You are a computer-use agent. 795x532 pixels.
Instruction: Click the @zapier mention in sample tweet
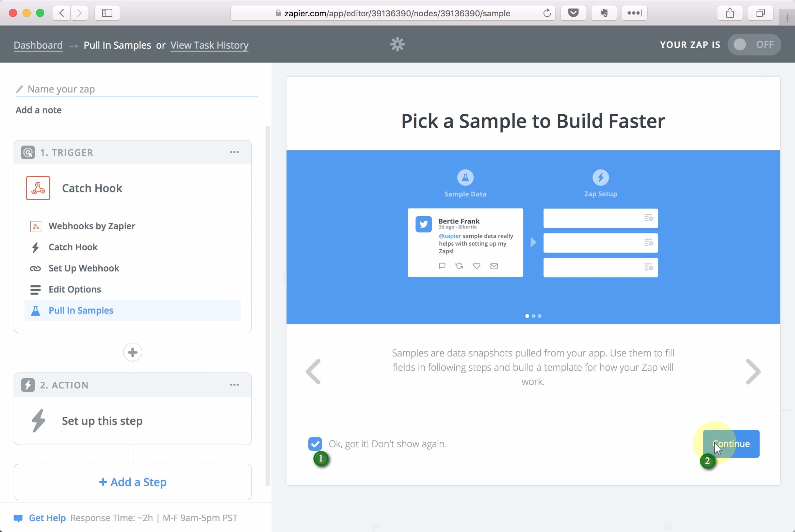coord(450,236)
